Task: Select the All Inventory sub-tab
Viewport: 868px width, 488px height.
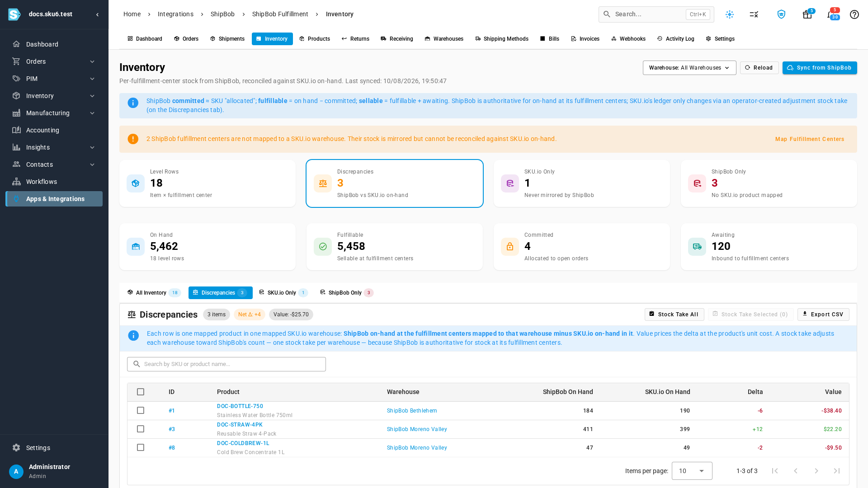Action: [154, 293]
